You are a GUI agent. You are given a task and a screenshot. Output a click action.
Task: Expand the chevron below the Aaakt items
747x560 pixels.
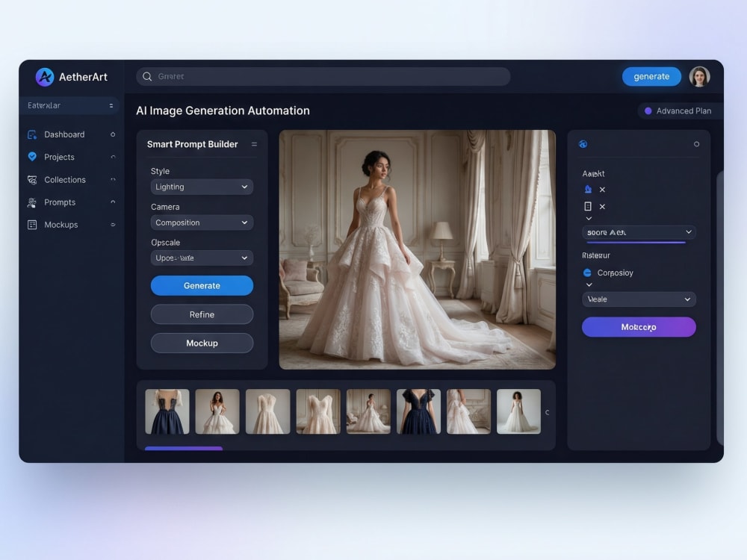click(589, 219)
